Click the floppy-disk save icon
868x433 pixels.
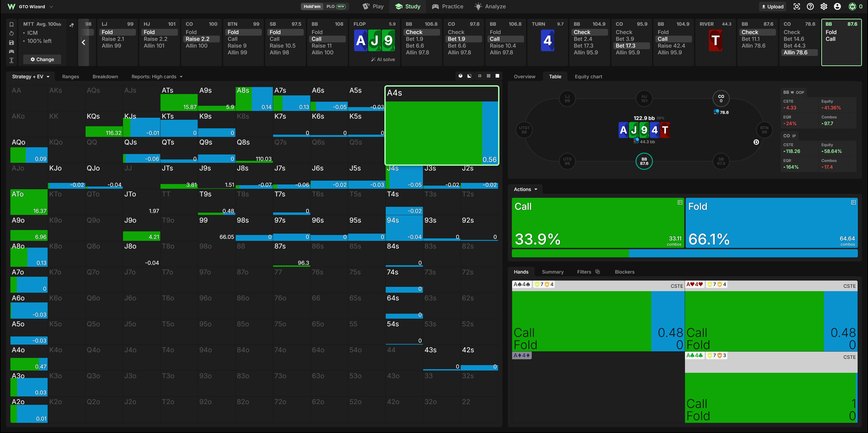12,42
